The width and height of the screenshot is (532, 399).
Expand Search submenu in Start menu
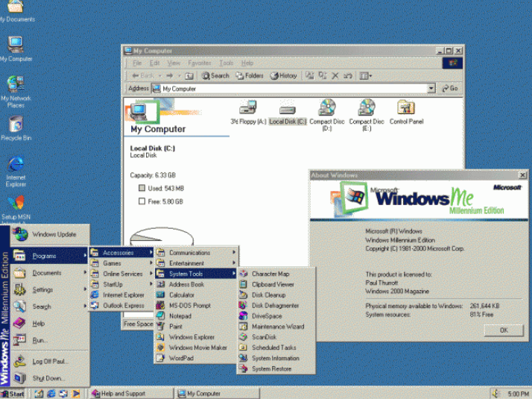point(50,307)
